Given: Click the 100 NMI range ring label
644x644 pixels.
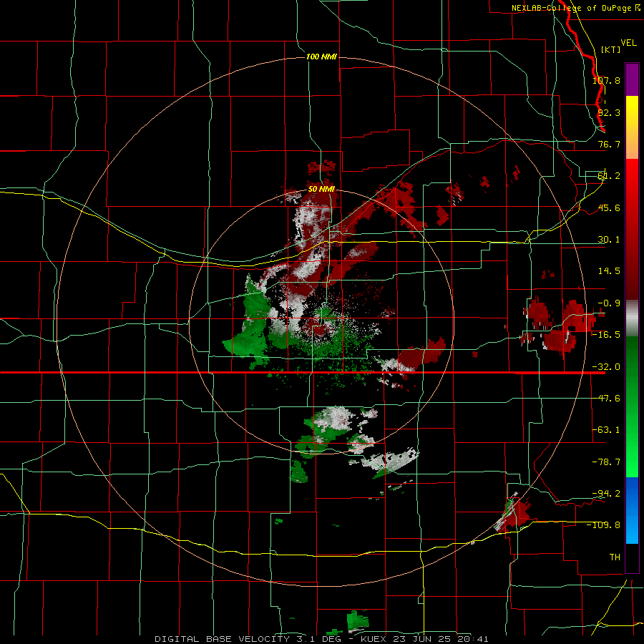Looking at the screenshot, I should click(x=321, y=57).
